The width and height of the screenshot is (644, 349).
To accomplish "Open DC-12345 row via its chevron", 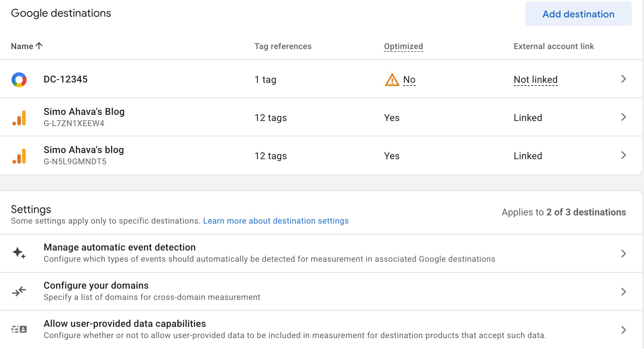I will (x=624, y=79).
